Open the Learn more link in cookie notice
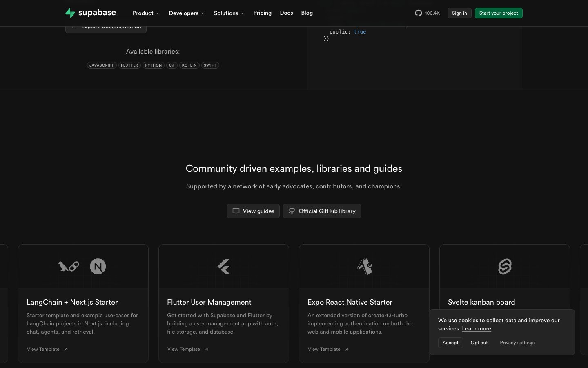The image size is (588, 368). click(x=476, y=328)
